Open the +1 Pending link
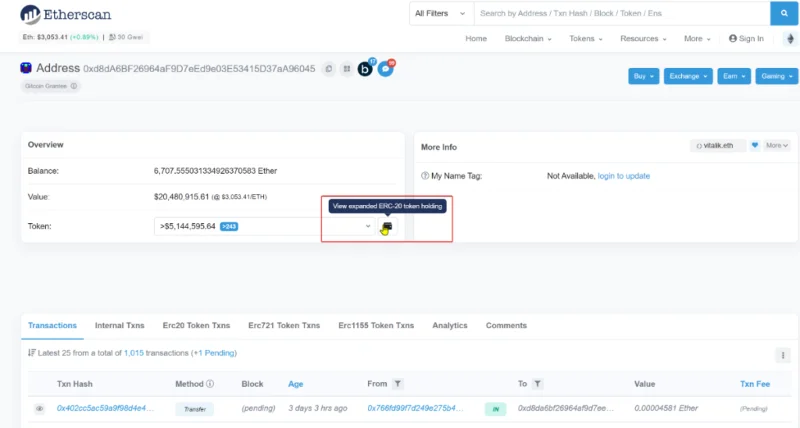The image size is (800, 428). pyautogui.click(x=215, y=353)
